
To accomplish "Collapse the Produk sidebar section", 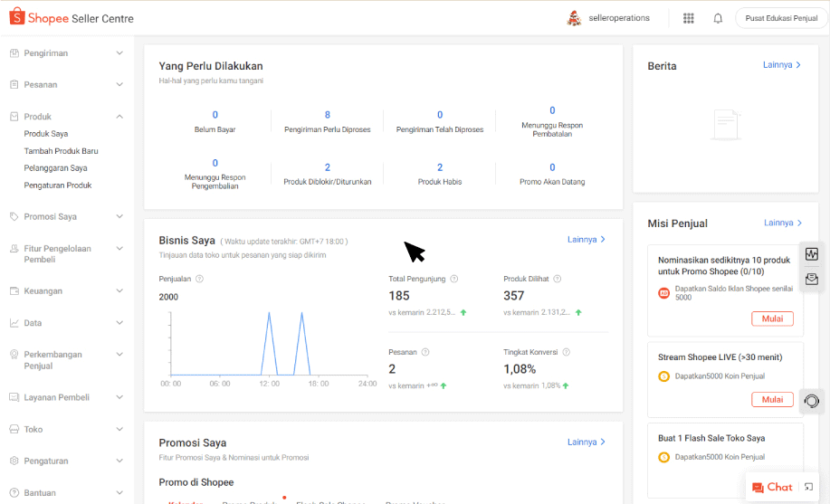I will [x=119, y=117].
